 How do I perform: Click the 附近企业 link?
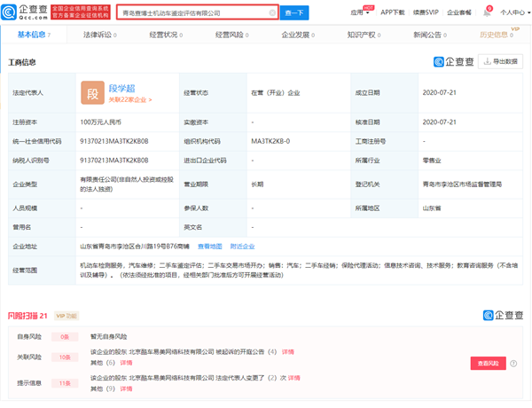coord(242,247)
